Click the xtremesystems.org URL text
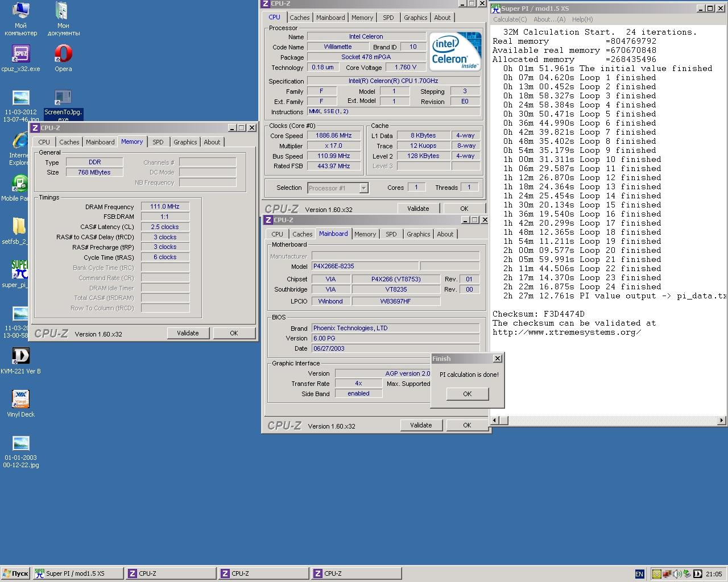Image resolution: width=728 pixels, height=582 pixels. 566,332
